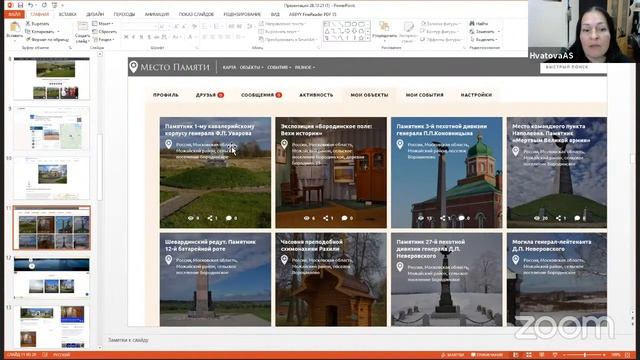Select slide 10 thumbnail in the slide panel
This screenshot has height=360, width=640.
pyautogui.click(x=52, y=178)
